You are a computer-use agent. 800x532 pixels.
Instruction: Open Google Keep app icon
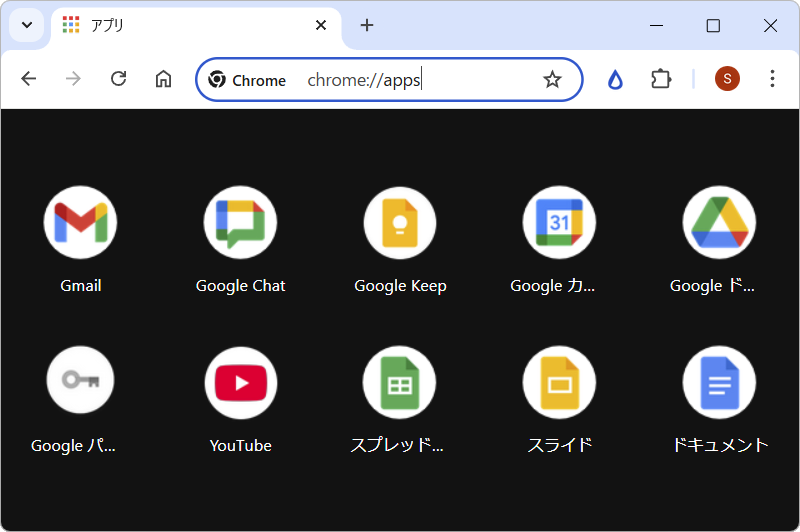[x=400, y=222]
